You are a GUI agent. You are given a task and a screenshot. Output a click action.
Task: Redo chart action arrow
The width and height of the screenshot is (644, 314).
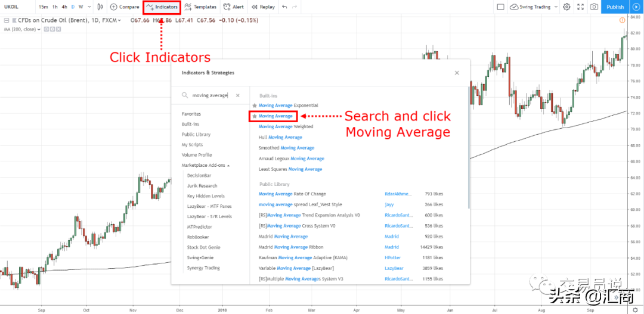[x=295, y=7]
